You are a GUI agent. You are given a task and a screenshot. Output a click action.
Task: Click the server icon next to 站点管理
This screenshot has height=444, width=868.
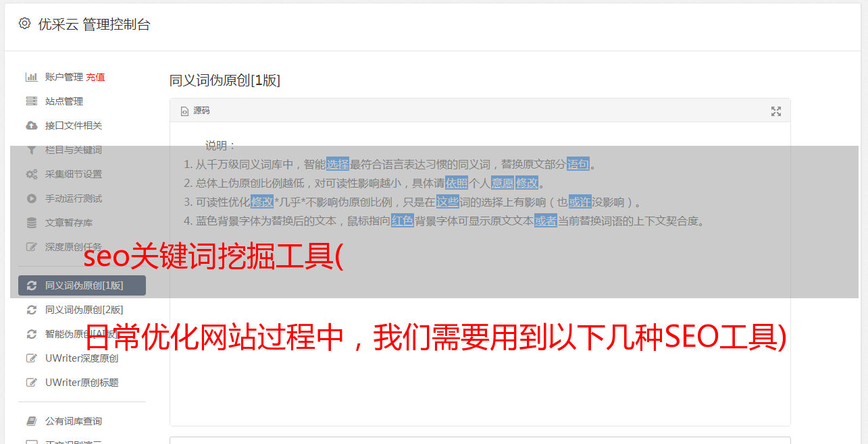pyautogui.click(x=31, y=101)
